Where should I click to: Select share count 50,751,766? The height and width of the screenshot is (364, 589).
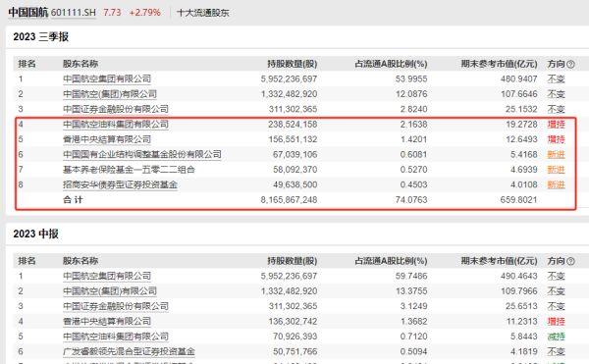click(294, 351)
